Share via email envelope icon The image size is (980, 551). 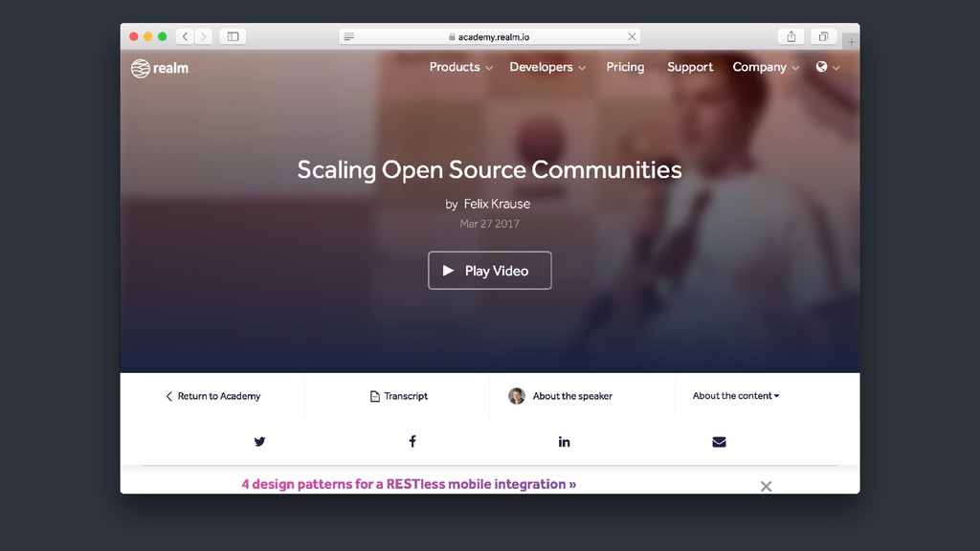pos(719,442)
